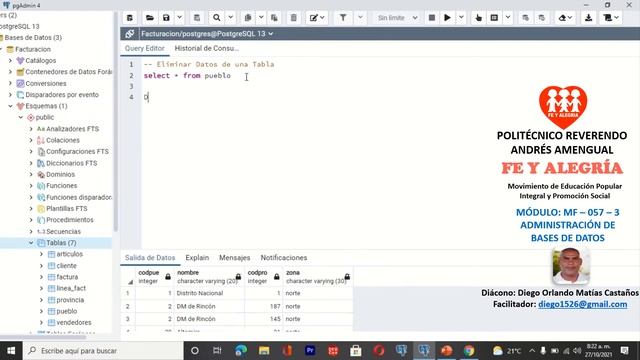Select the Dominios tree item
This screenshot has height=360, width=640.
[60, 174]
